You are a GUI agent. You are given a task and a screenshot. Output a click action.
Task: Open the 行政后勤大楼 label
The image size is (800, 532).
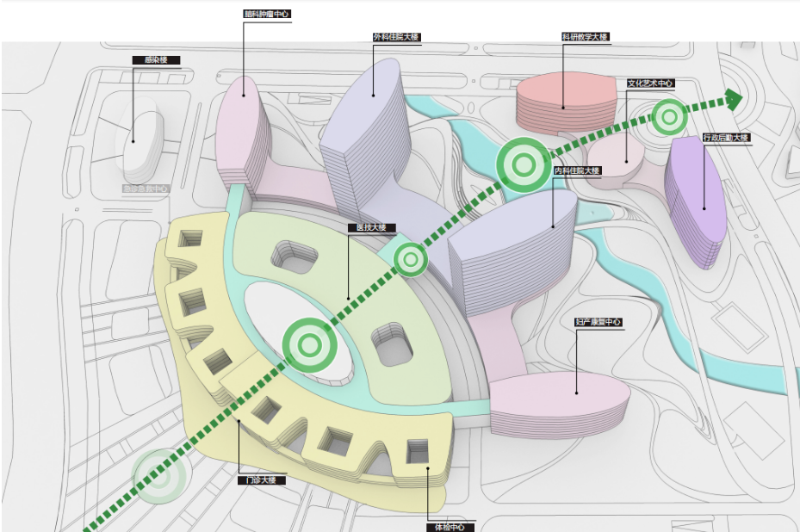point(727,138)
